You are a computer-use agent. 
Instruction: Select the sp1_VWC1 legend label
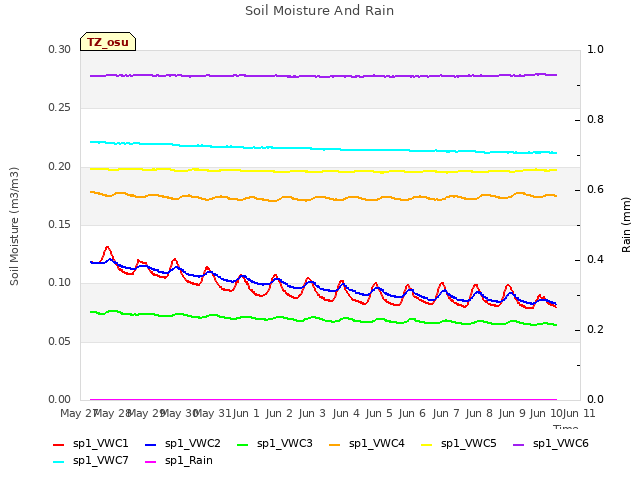(100, 444)
